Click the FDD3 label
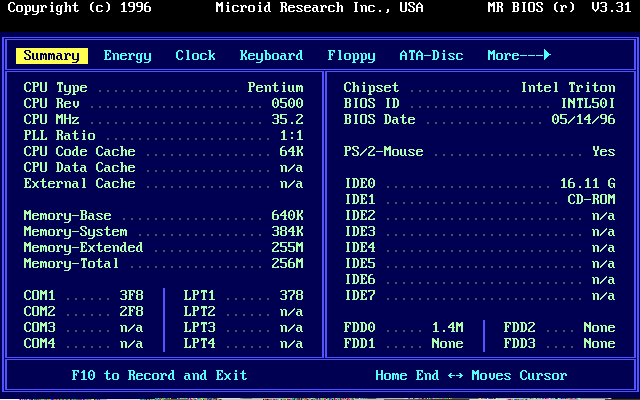 [520, 343]
